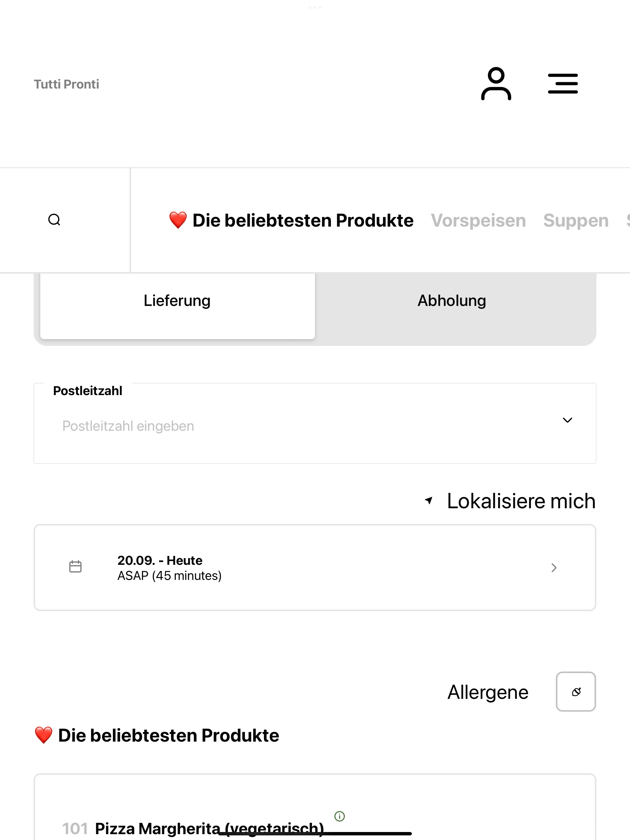This screenshot has width=630, height=840.
Task: Open the user account profile icon
Action: click(x=496, y=84)
